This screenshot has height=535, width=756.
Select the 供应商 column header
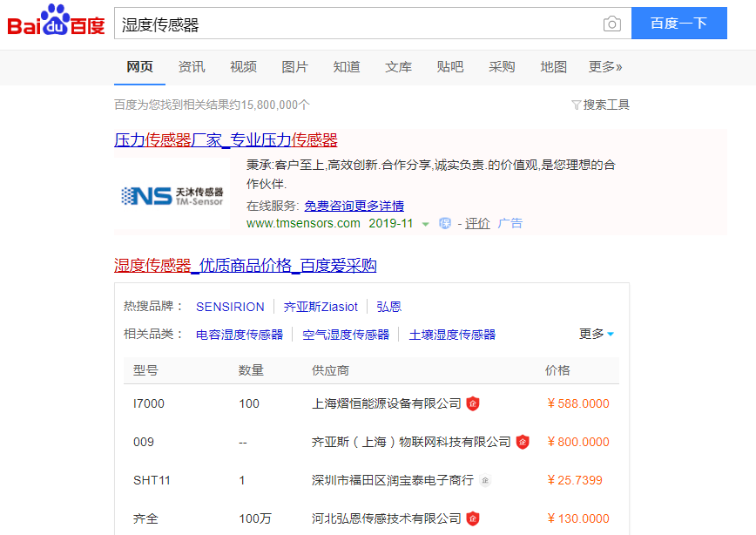tap(330, 370)
